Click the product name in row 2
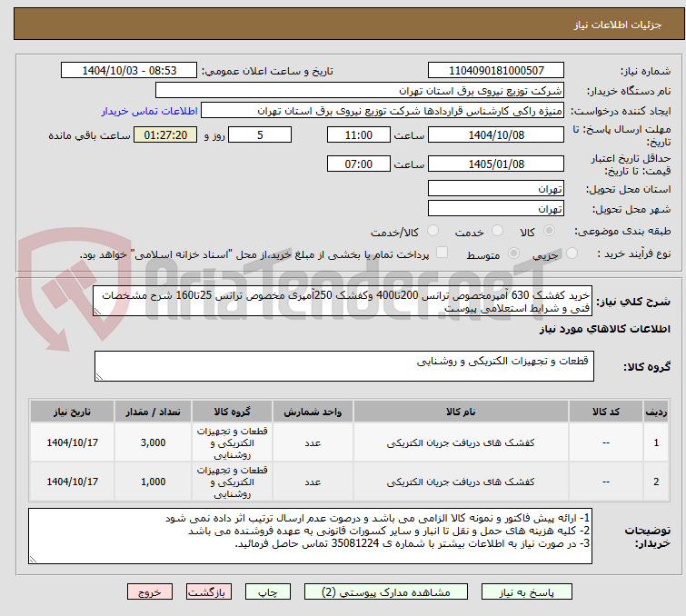This screenshot has height=616, width=686. coord(461,482)
